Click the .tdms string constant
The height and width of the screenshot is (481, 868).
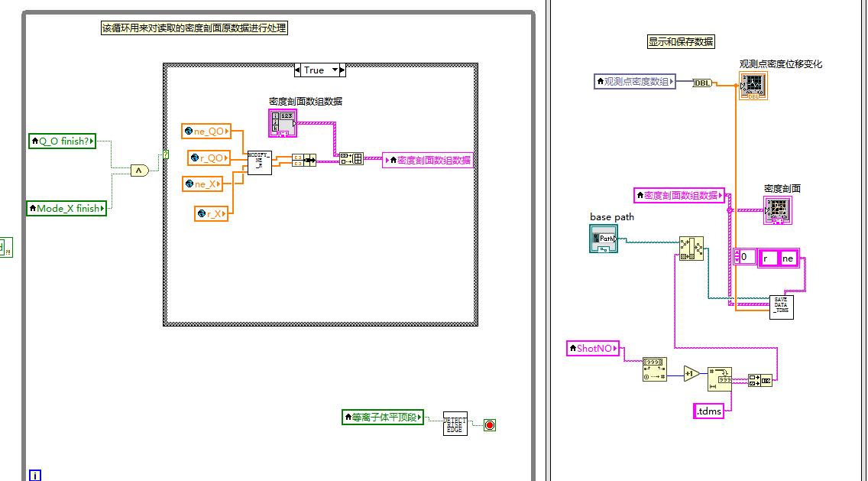(x=708, y=411)
